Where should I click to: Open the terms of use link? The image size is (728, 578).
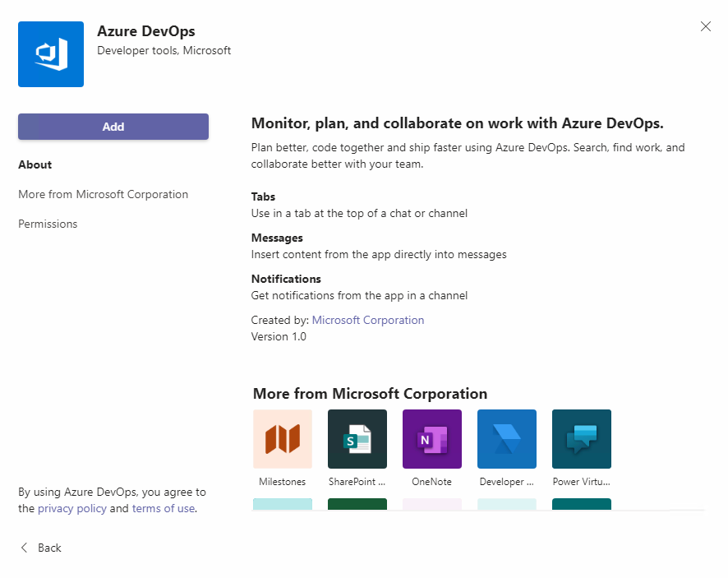(x=164, y=508)
